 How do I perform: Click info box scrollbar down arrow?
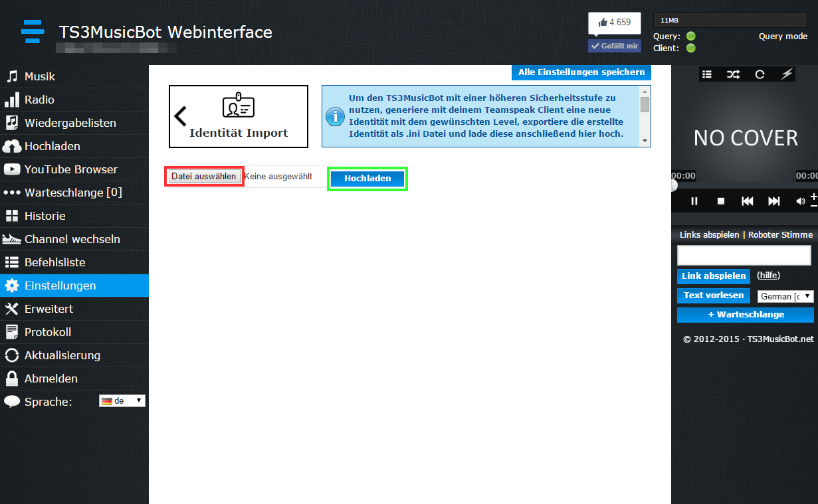[645, 141]
